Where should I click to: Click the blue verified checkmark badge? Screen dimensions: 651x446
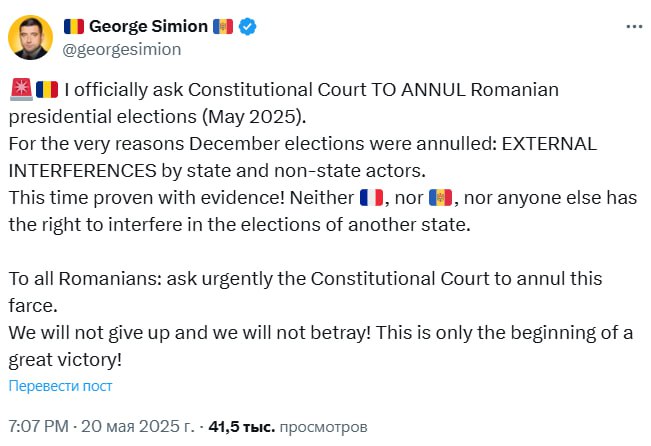coord(247,26)
